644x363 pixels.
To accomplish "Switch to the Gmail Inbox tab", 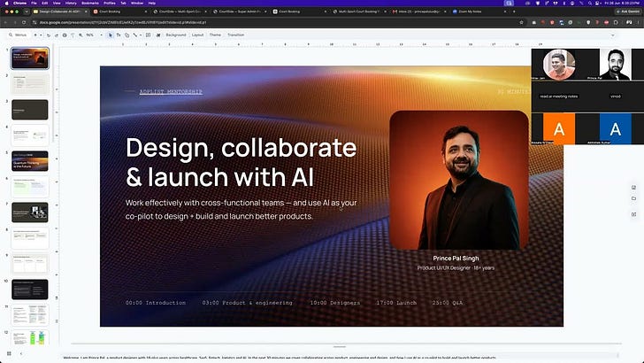I will pyautogui.click(x=418, y=12).
